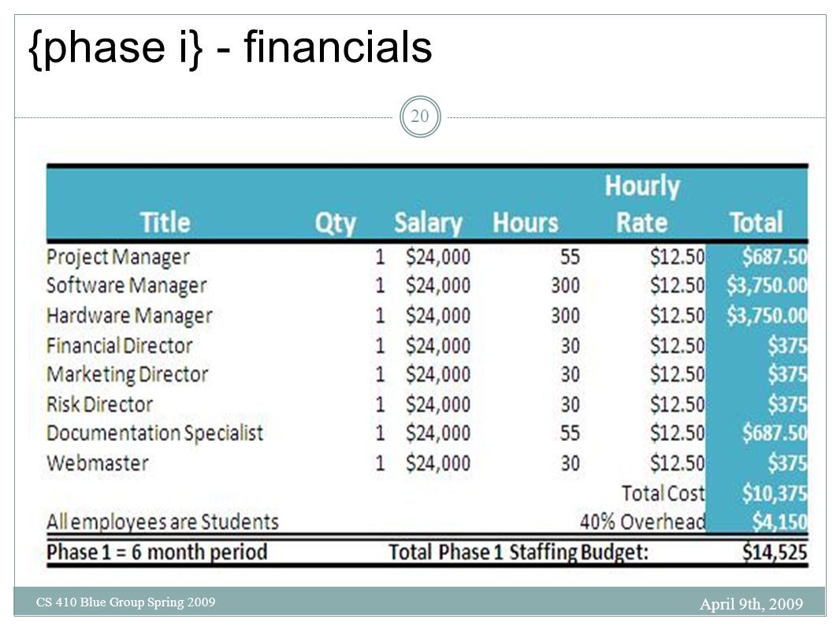Select the phase i financials title

tap(230, 47)
